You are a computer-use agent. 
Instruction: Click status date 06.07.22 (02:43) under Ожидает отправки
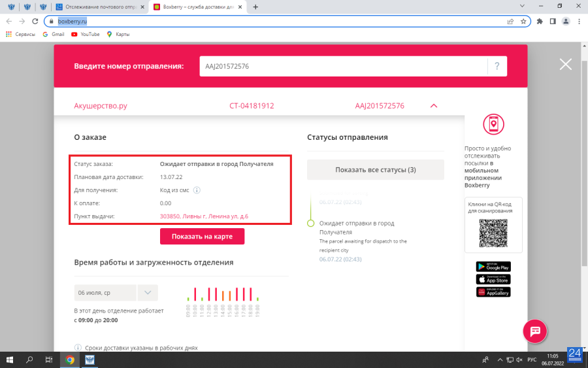tap(340, 259)
